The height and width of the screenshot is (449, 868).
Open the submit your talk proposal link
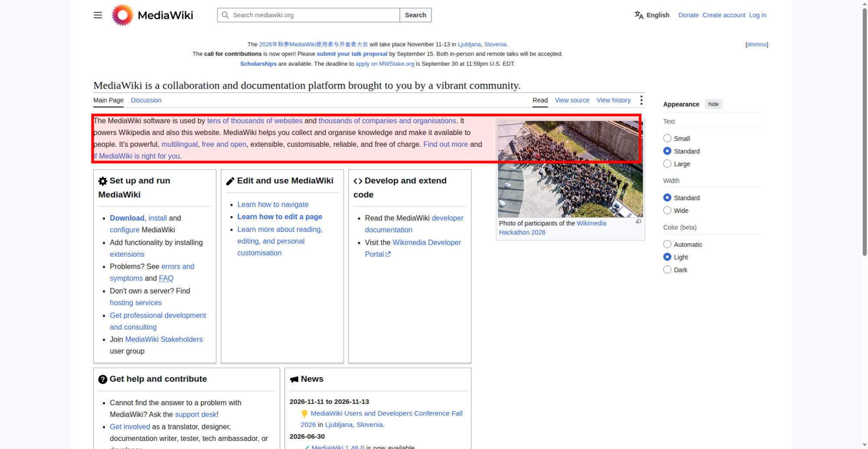352,54
